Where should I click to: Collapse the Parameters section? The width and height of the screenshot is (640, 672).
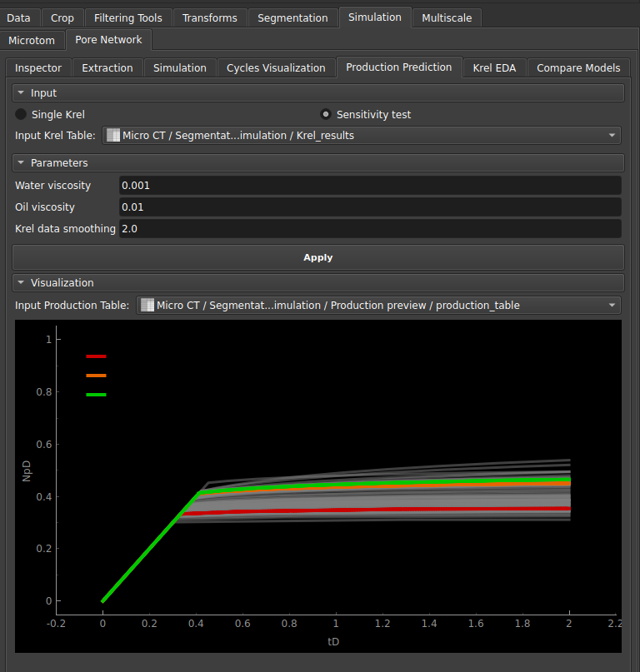point(21,163)
